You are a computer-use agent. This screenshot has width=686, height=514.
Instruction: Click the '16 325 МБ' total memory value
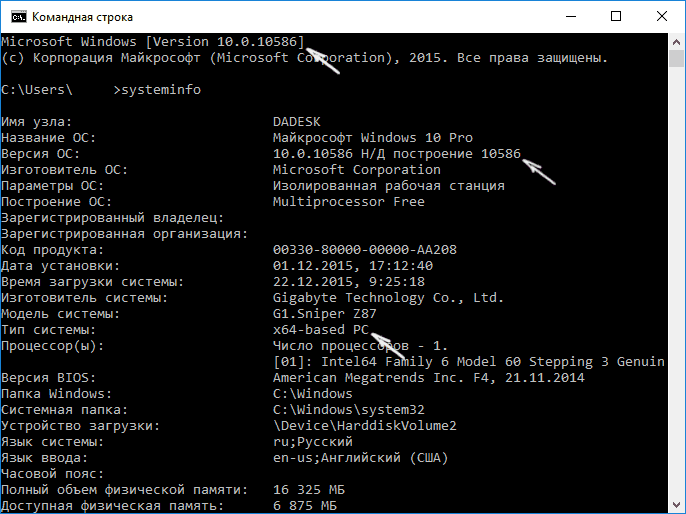[x=311, y=489]
